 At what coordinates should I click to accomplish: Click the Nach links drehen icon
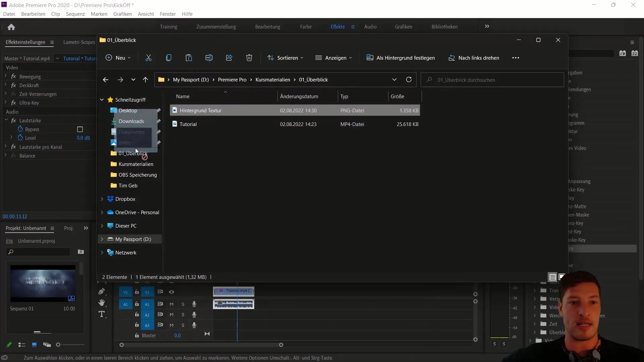pos(451,57)
